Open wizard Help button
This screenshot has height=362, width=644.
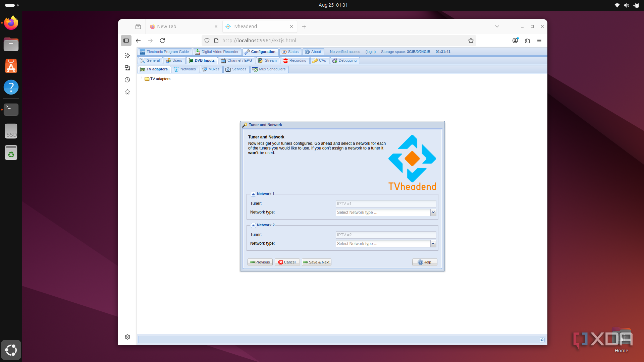click(x=425, y=262)
